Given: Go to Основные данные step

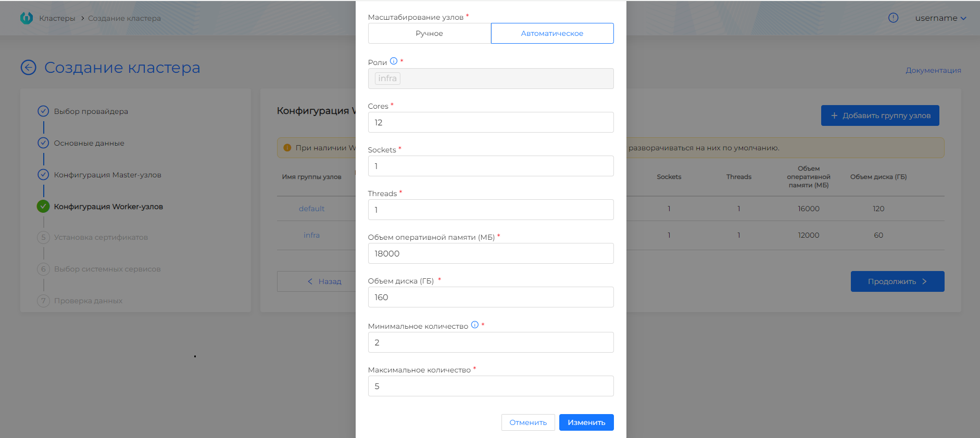Looking at the screenshot, I should point(89,143).
